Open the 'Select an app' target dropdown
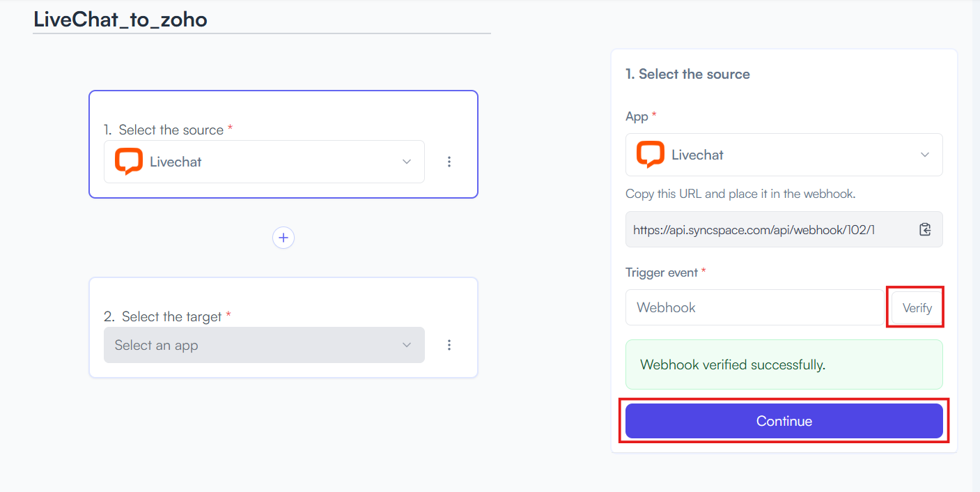Screen dimensions: 980x492 coord(264,345)
